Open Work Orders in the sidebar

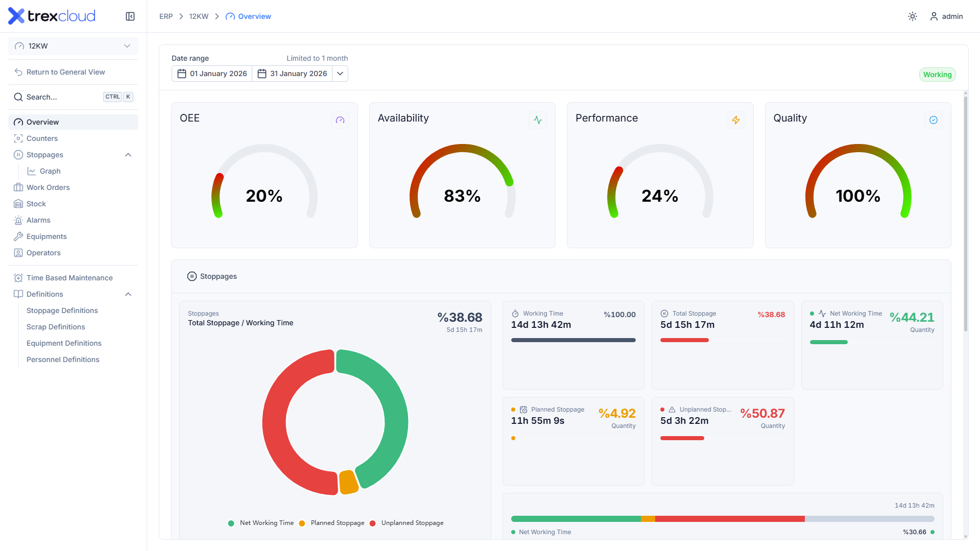point(73,187)
